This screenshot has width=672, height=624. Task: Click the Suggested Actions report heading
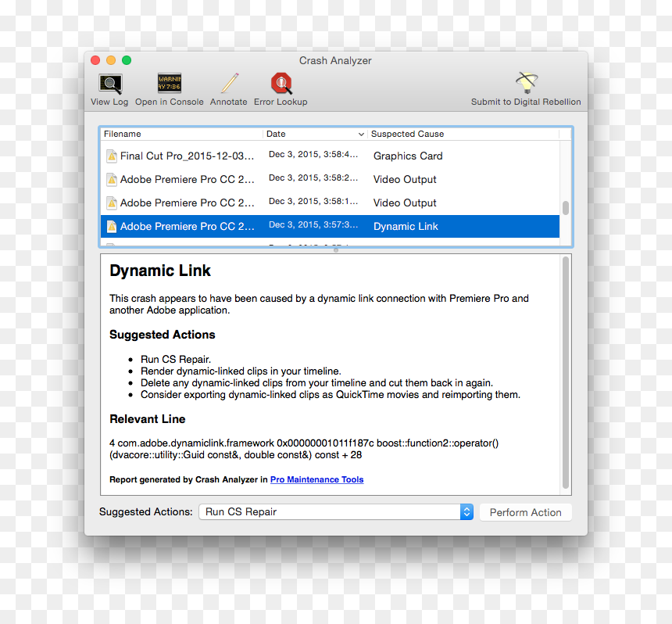coord(163,335)
